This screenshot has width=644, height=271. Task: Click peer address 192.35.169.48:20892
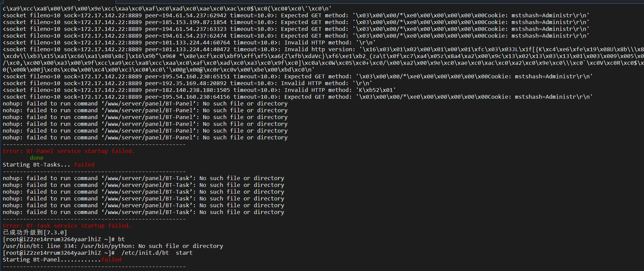(x=186, y=83)
